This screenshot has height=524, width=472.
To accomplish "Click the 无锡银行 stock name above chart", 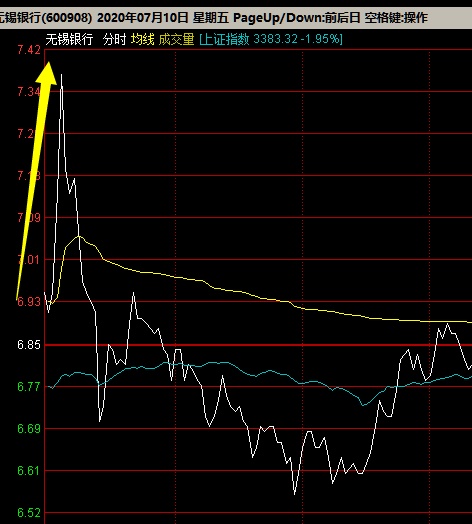I will [69, 39].
